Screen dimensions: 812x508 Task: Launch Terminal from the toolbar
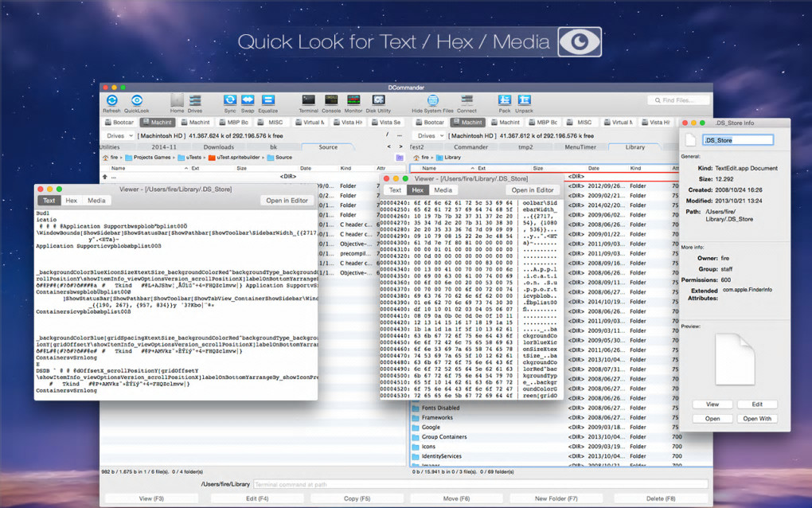(x=308, y=100)
